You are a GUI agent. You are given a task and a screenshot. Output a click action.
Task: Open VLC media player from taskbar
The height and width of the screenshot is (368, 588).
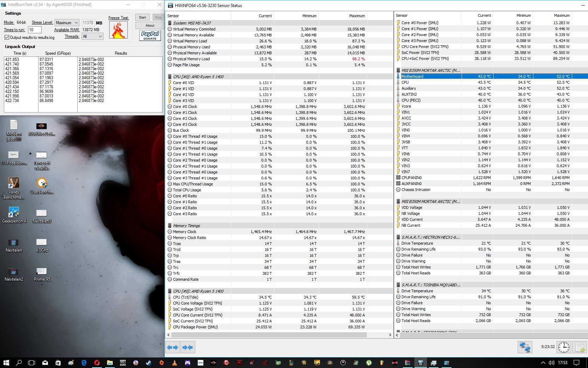(174, 363)
